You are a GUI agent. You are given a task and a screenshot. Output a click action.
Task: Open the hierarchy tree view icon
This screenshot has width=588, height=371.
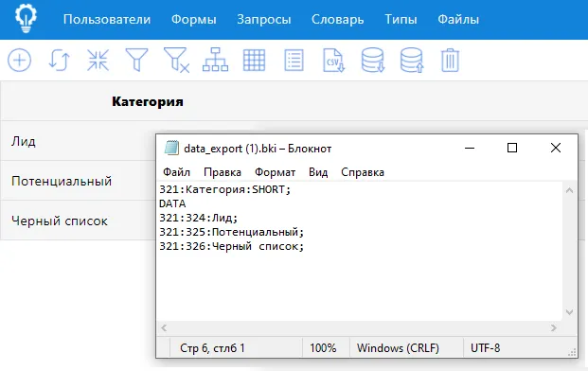pos(215,60)
